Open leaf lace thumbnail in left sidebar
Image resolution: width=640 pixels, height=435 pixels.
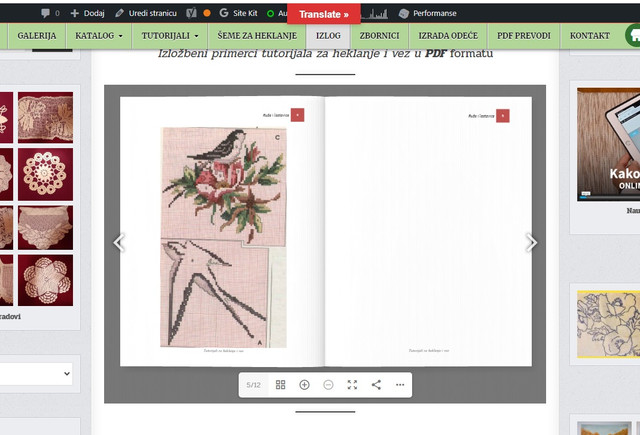pyautogui.click(x=45, y=117)
